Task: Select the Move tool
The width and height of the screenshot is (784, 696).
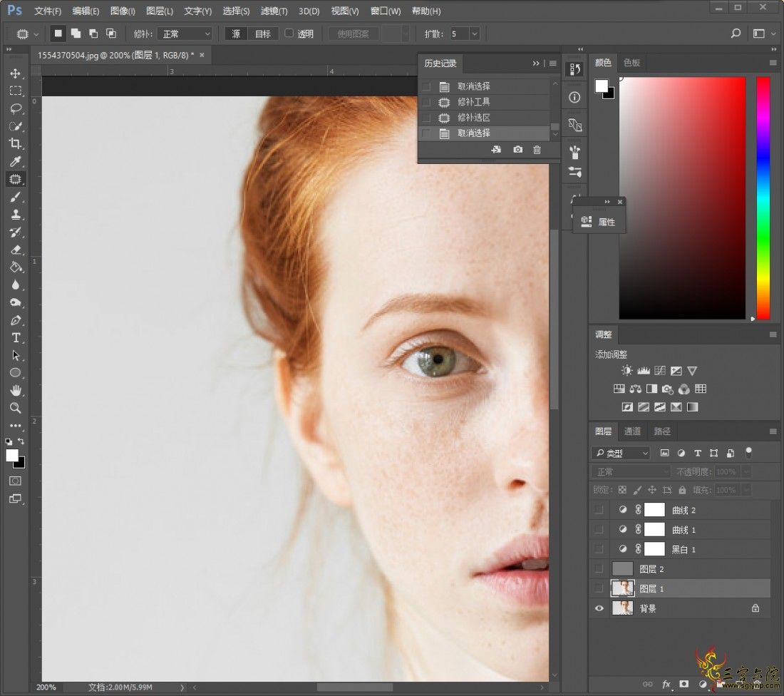Action: tap(16, 73)
